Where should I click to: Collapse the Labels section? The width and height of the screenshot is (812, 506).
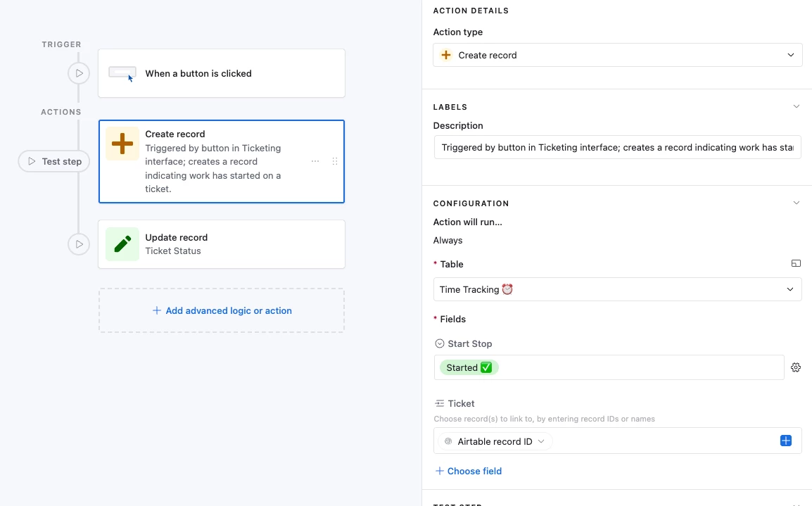797,107
